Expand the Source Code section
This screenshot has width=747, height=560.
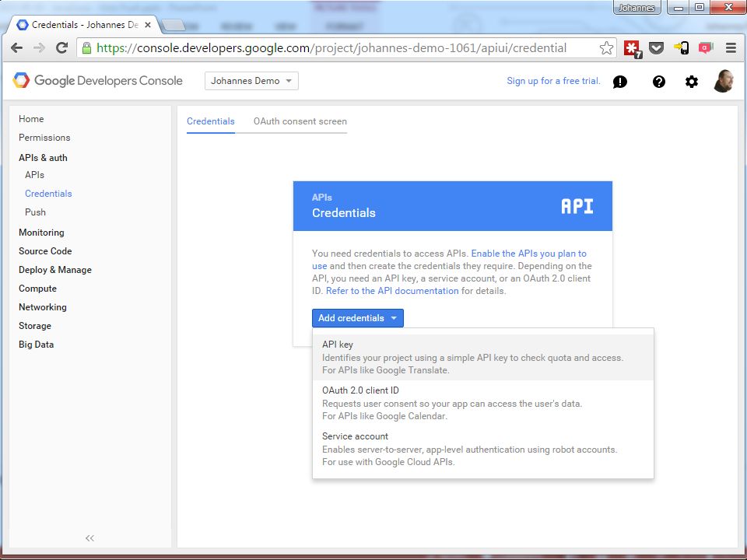click(45, 251)
